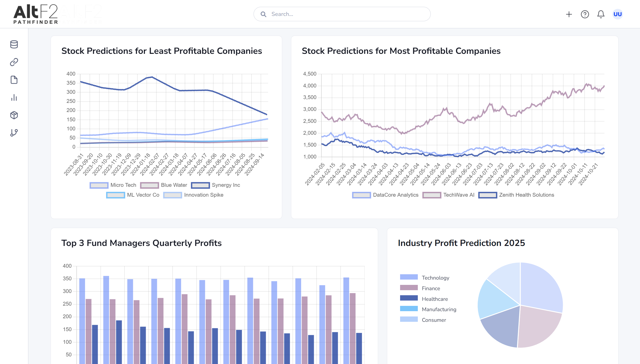Viewport: 640px width, 364px height.
Task: Click the 2024-09-14 axis date label
Action: click(254, 164)
